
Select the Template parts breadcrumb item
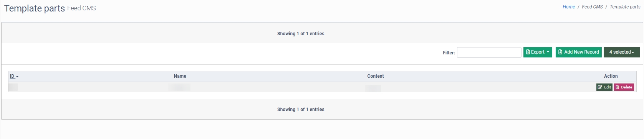(625, 7)
